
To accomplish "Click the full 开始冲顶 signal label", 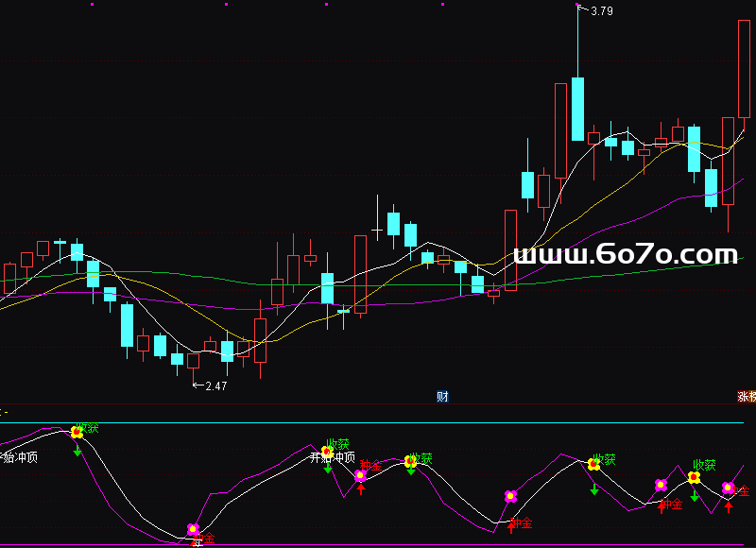I will pyautogui.click(x=333, y=458).
